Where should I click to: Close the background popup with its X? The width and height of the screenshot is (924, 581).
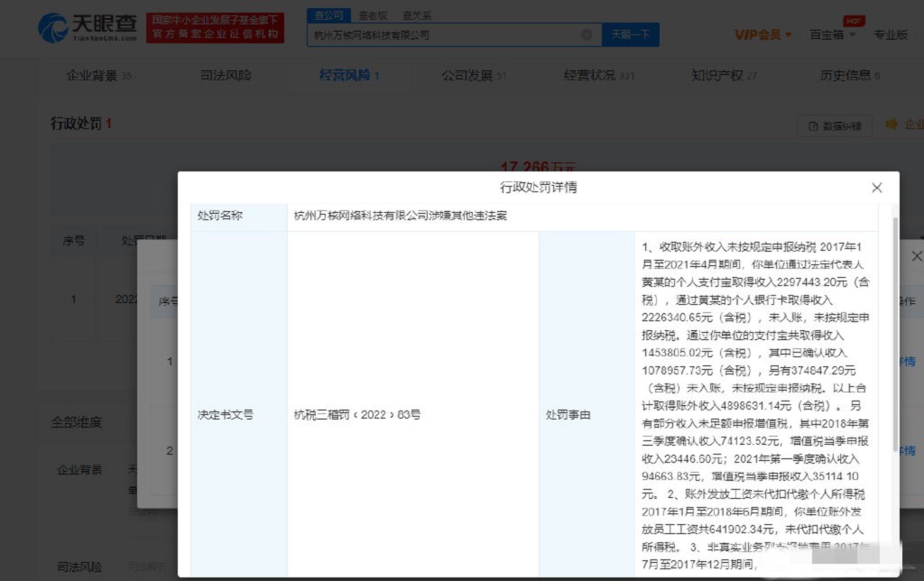pos(916,257)
